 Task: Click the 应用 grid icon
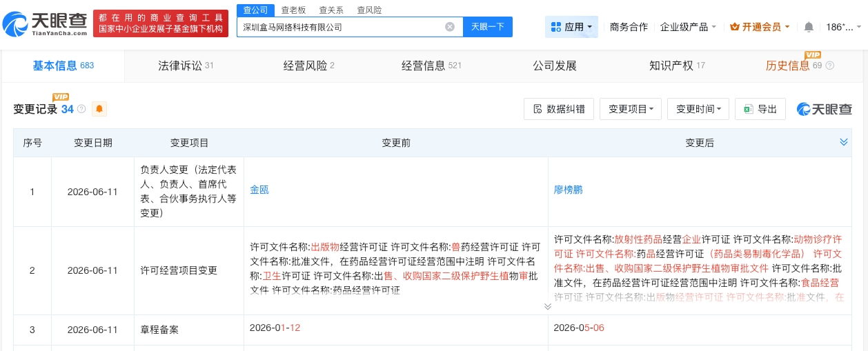pos(556,27)
